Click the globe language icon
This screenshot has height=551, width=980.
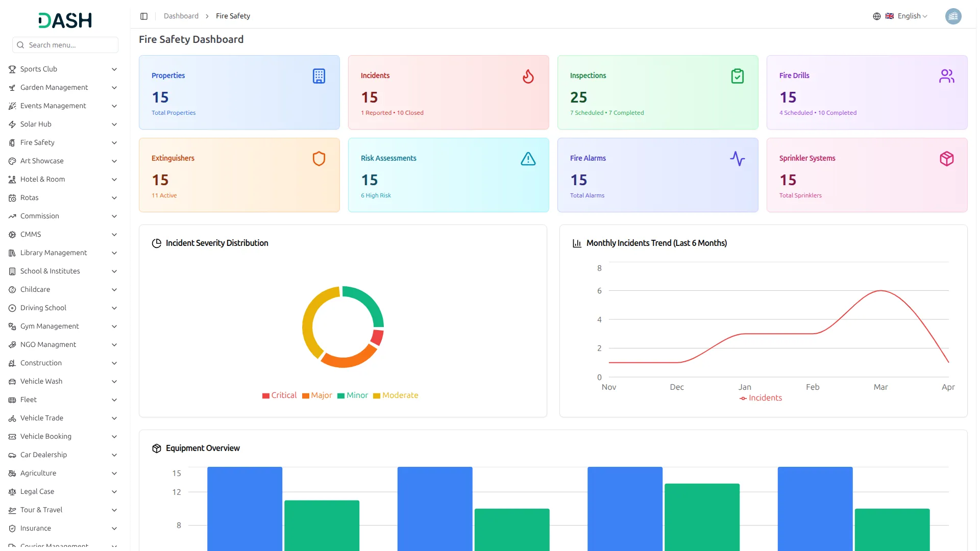coord(877,16)
